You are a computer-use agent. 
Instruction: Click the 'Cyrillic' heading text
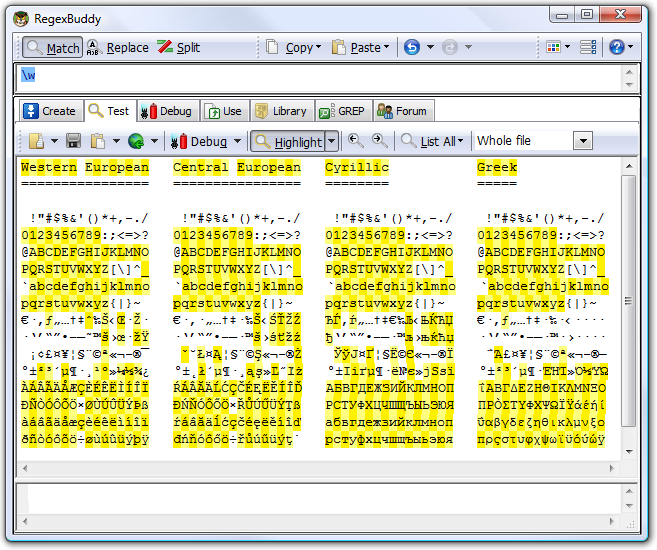(x=357, y=167)
